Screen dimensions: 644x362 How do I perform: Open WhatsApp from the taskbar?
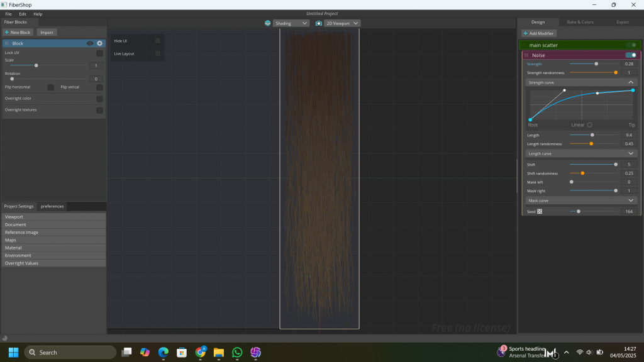click(x=237, y=353)
